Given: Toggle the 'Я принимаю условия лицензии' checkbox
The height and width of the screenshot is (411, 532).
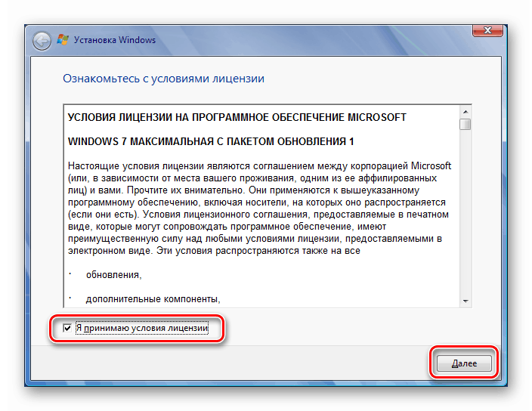Looking at the screenshot, I should point(67,328).
